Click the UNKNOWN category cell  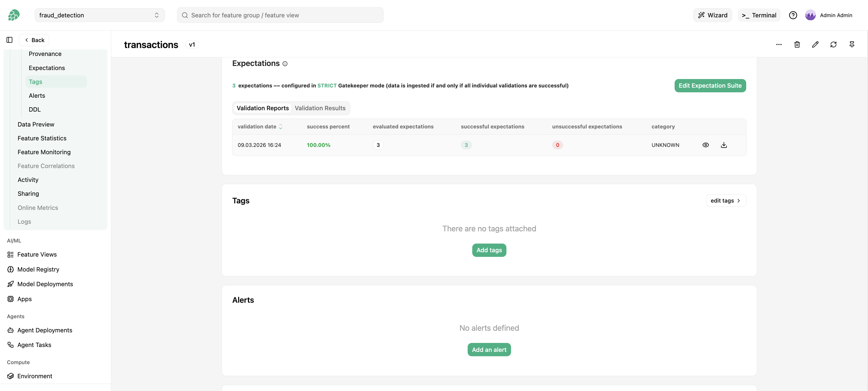665,145
